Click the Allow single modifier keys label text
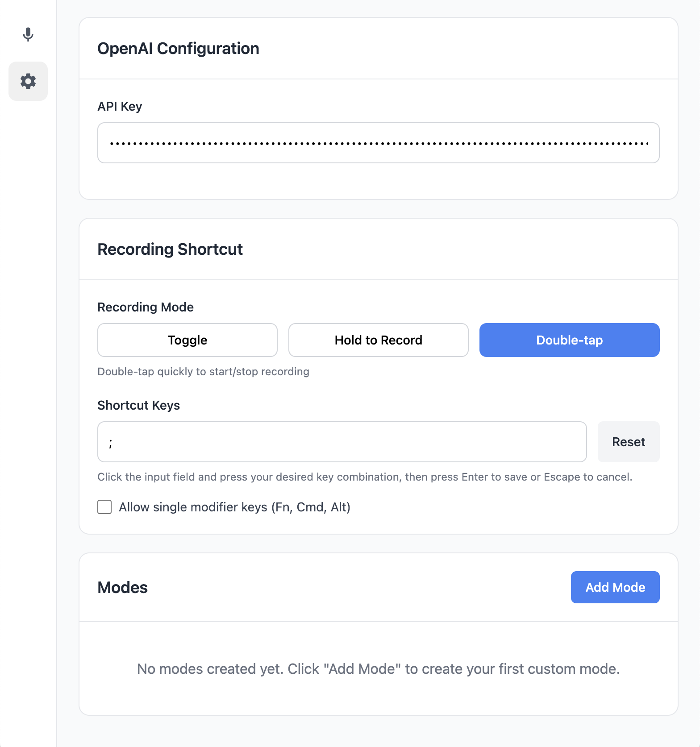This screenshot has width=700, height=747. pyautogui.click(x=234, y=507)
